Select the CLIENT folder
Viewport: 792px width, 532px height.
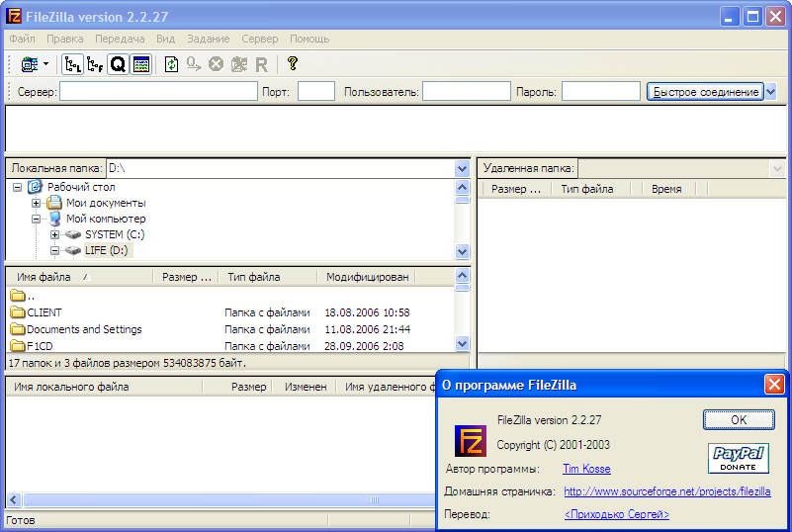click(x=36, y=312)
